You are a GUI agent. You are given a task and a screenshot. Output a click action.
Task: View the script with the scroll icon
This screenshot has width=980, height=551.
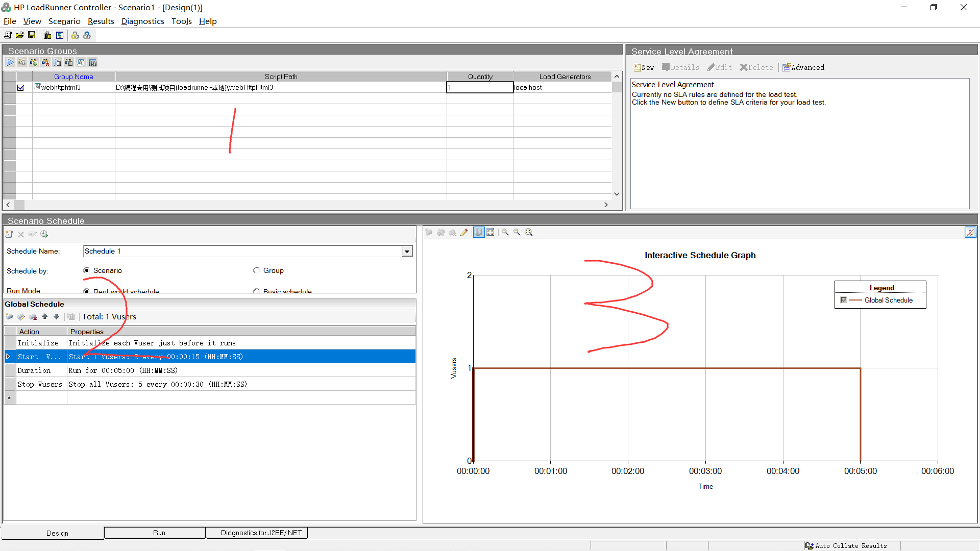[x=81, y=62]
